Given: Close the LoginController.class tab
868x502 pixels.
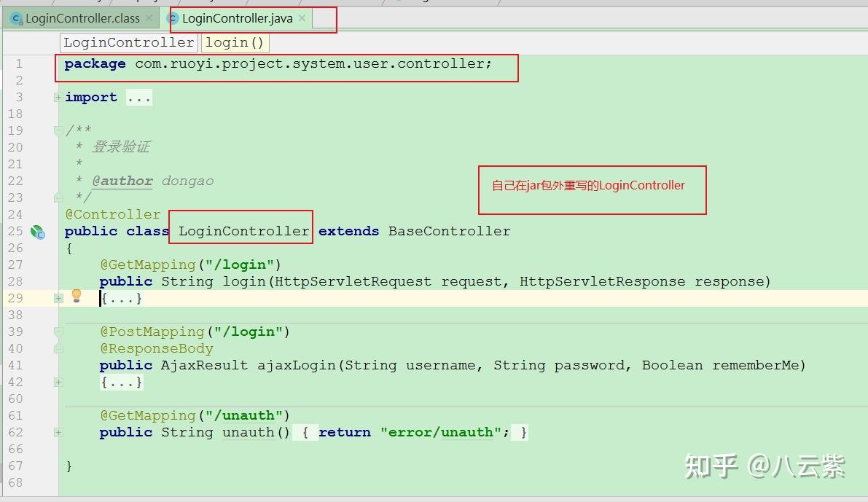Looking at the screenshot, I should [149, 18].
